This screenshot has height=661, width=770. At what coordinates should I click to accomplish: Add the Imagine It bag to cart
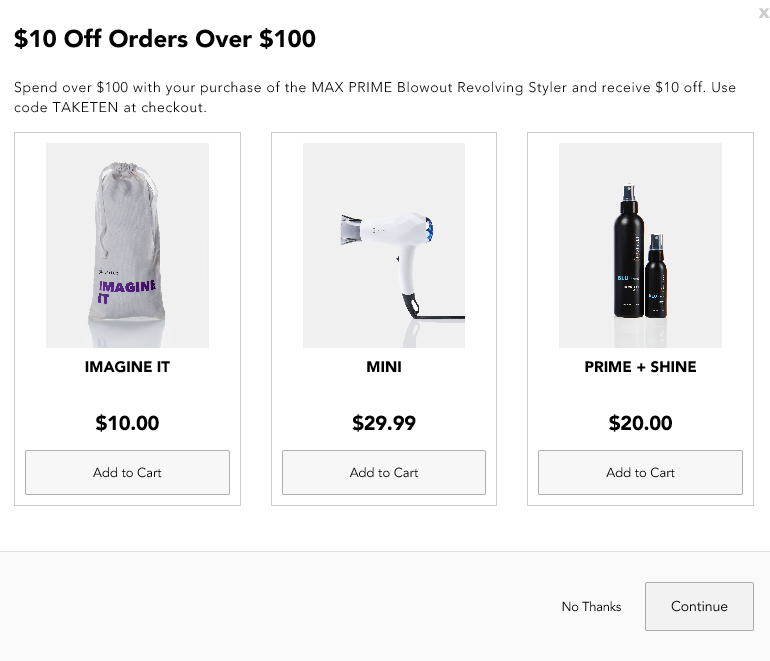(x=127, y=472)
